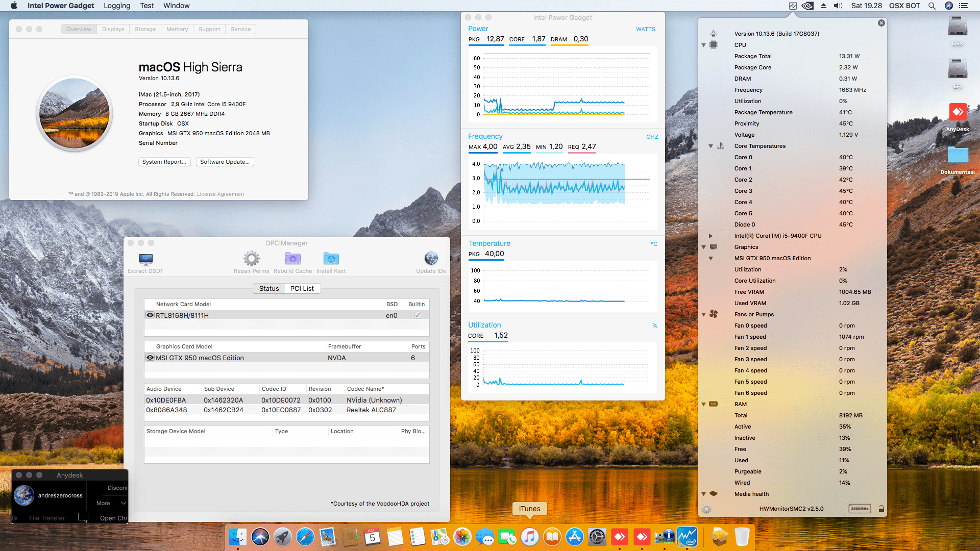Image resolution: width=980 pixels, height=551 pixels.
Task: Open AnyDesk desktop shortcut
Action: click(x=957, y=113)
